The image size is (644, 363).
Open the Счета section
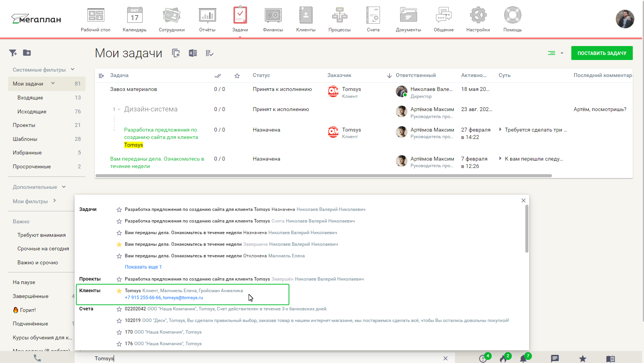tap(373, 19)
